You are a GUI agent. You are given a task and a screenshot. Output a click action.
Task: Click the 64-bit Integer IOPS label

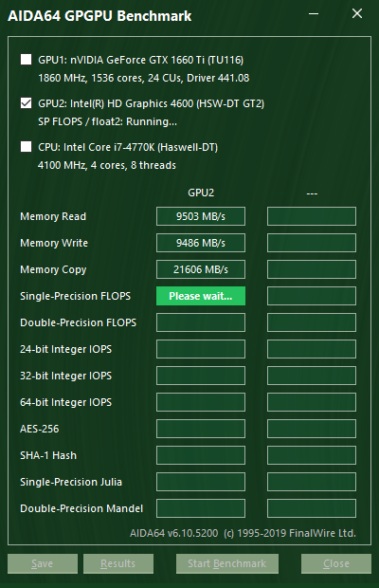66,402
